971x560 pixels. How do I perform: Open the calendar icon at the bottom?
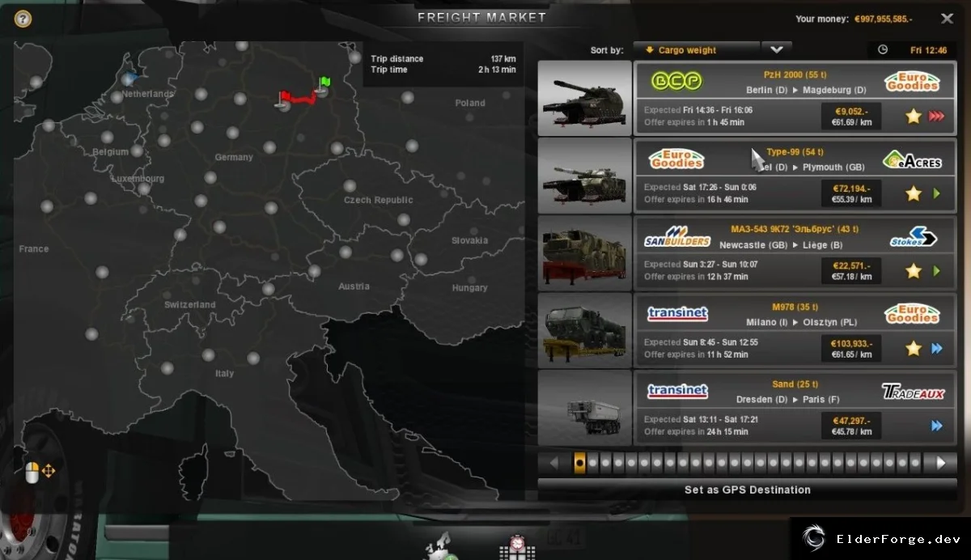point(516,547)
